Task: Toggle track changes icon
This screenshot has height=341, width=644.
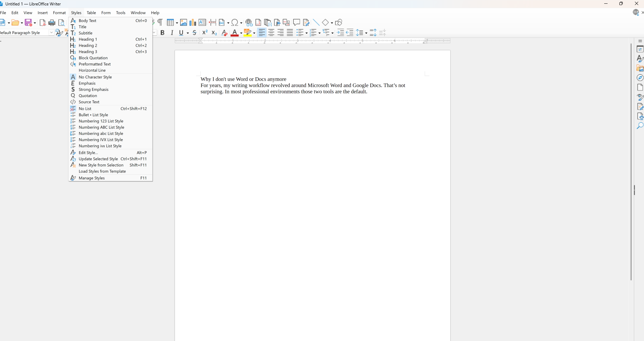Action: pos(306,22)
